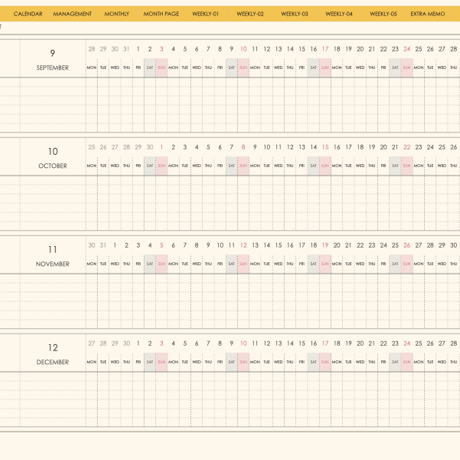Go to the MONTH PAGE tab
The height and width of the screenshot is (460, 460).
161,14
